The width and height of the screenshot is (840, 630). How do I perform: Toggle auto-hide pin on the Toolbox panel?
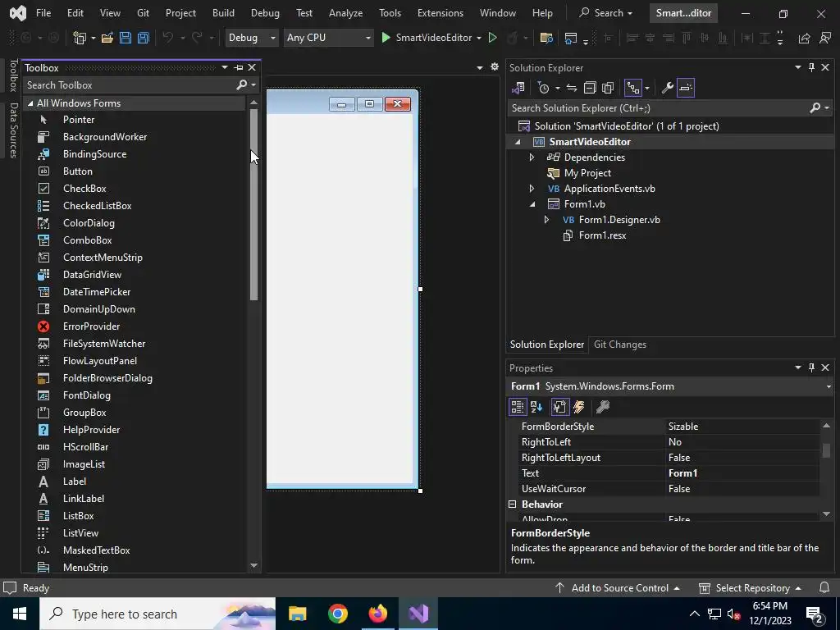tap(239, 67)
